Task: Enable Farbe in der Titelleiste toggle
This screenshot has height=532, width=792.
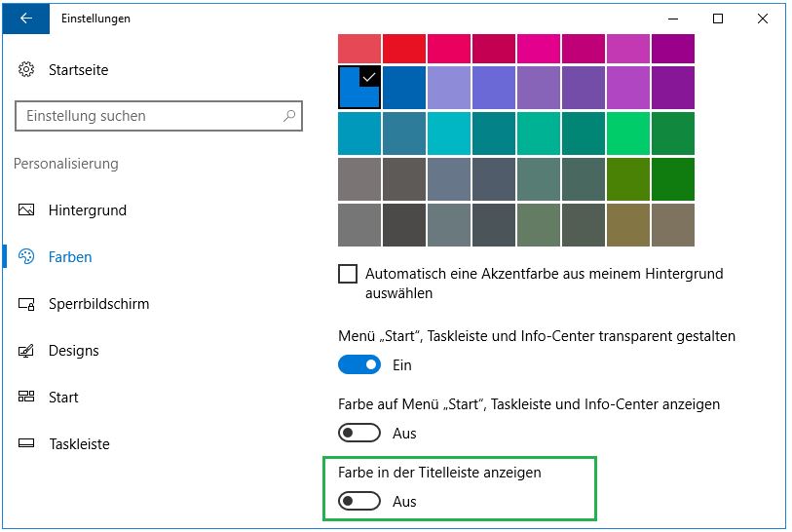Action: pos(359,502)
